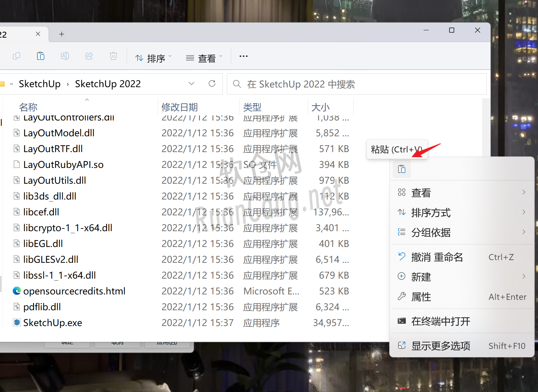Screen dimensions: 538x392
Task: Click the rename icon in toolbar
Action: 65,56
